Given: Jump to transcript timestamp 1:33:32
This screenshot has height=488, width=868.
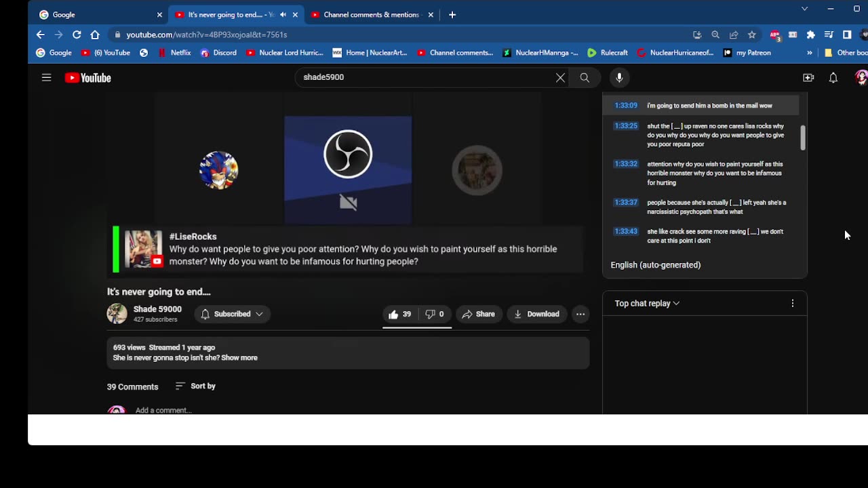Looking at the screenshot, I should (x=626, y=163).
